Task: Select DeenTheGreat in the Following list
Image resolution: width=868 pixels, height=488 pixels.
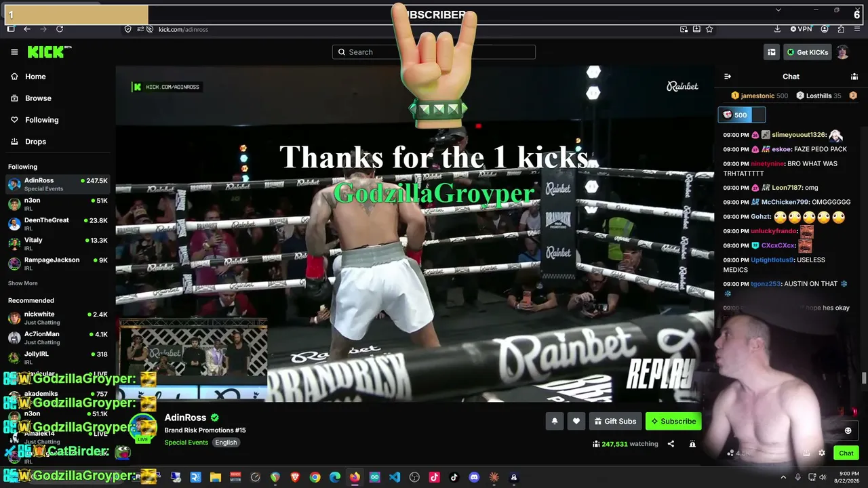Action: tap(58, 224)
